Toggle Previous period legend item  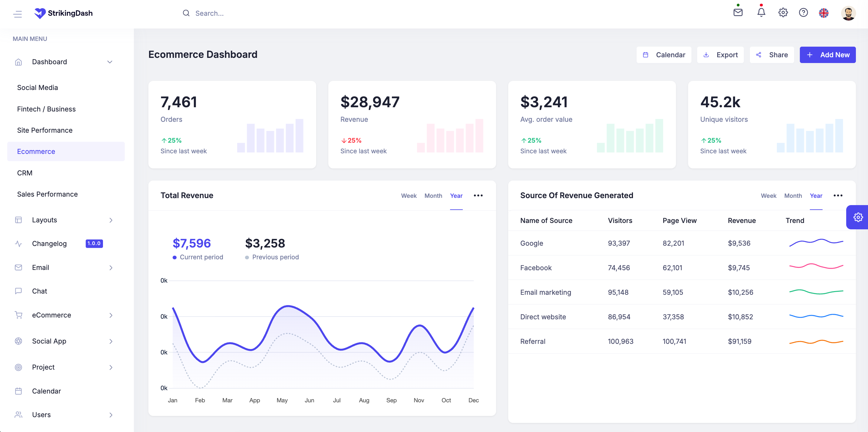coord(272,257)
